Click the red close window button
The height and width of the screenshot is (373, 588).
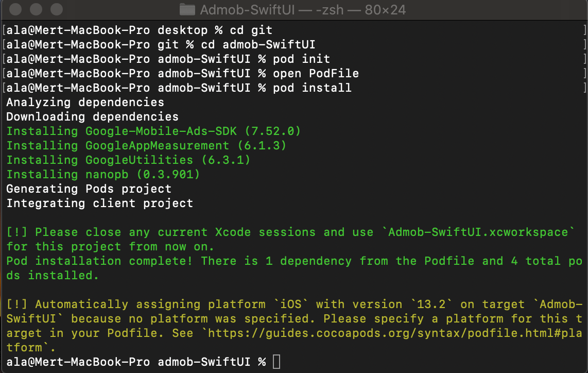coord(15,9)
